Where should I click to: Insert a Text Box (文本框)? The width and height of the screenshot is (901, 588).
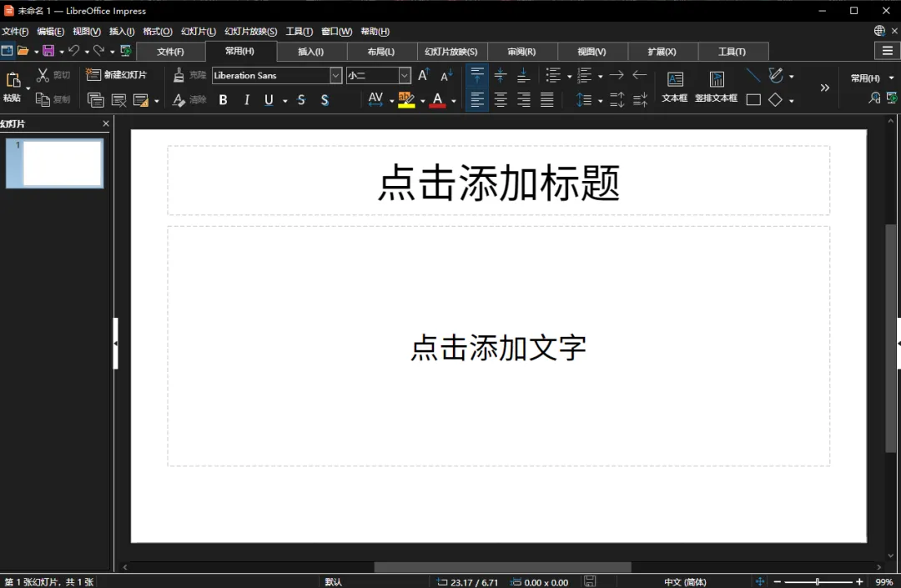(x=675, y=87)
